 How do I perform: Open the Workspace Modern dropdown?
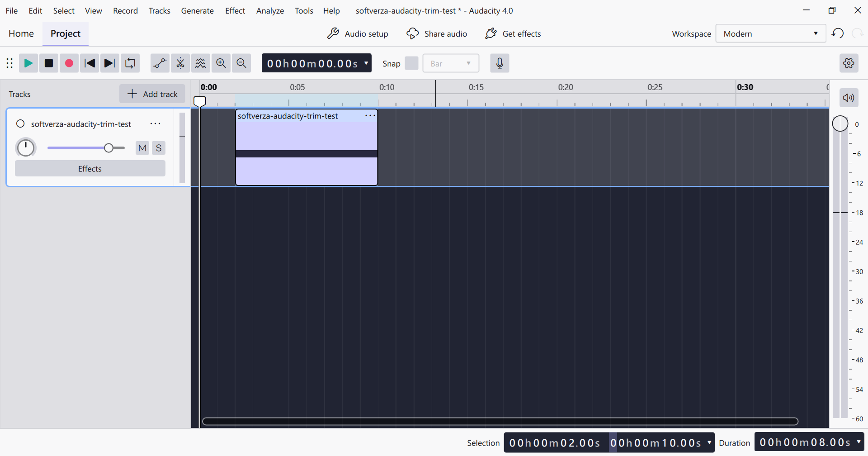click(x=771, y=33)
